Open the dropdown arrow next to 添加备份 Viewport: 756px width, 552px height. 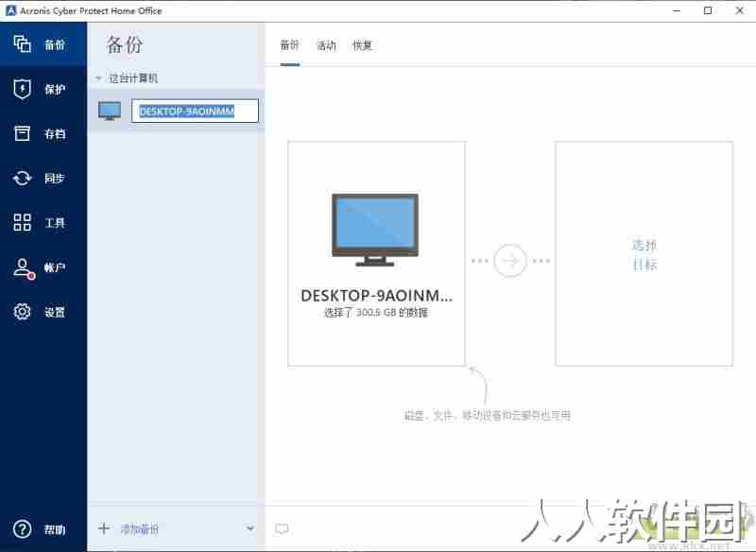coord(249,527)
